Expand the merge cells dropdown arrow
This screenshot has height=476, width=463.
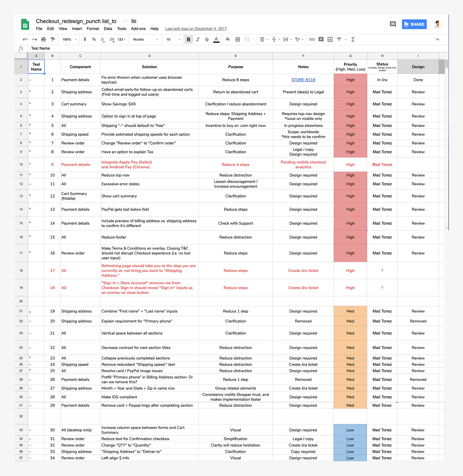pyautogui.click(x=254, y=40)
